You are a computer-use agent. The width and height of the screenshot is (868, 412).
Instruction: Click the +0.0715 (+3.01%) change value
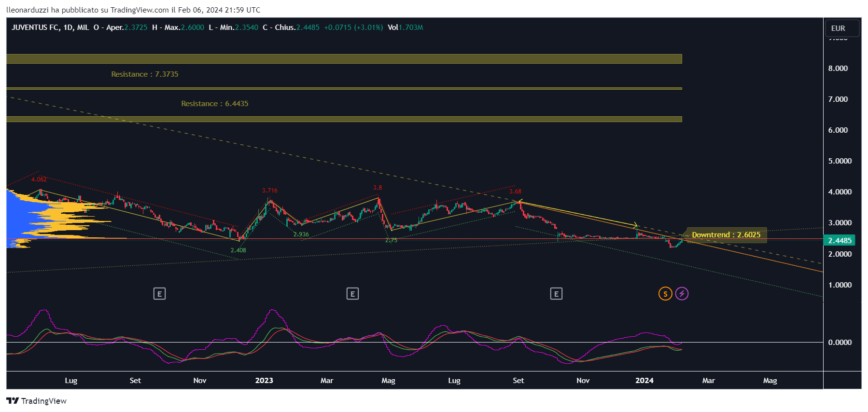tap(353, 27)
